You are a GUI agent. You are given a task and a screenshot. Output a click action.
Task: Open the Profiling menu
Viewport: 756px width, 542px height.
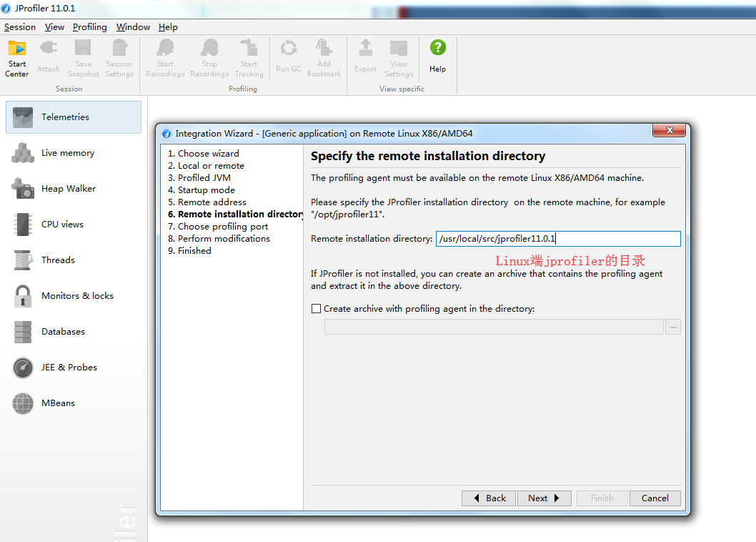pos(90,27)
